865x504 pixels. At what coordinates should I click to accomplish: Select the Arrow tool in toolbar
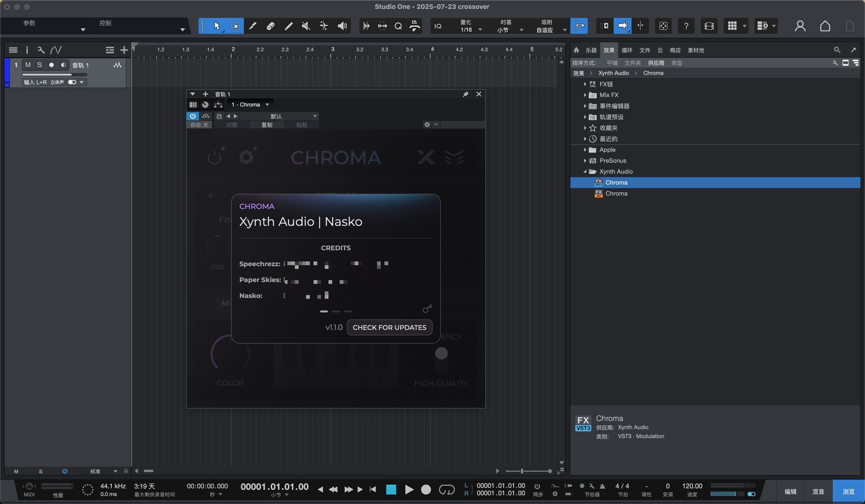click(217, 26)
